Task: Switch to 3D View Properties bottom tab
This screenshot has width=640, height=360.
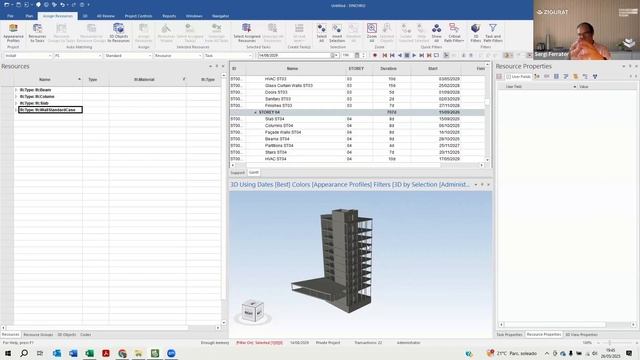Action: (581, 335)
